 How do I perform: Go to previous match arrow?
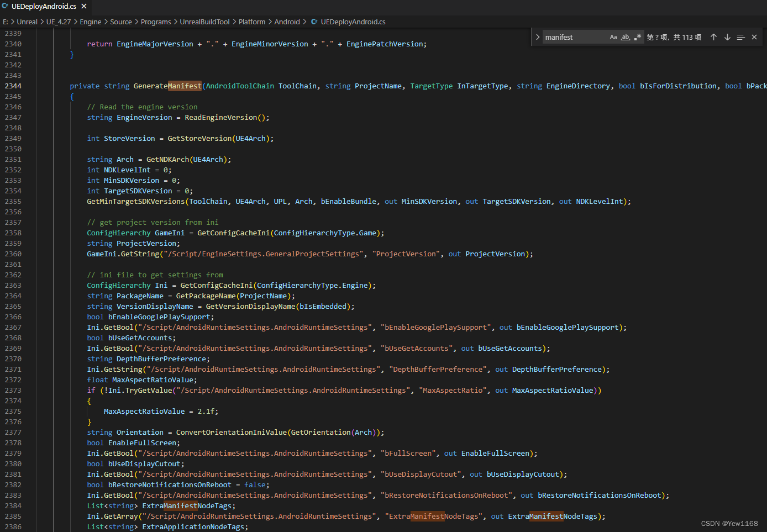point(713,37)
